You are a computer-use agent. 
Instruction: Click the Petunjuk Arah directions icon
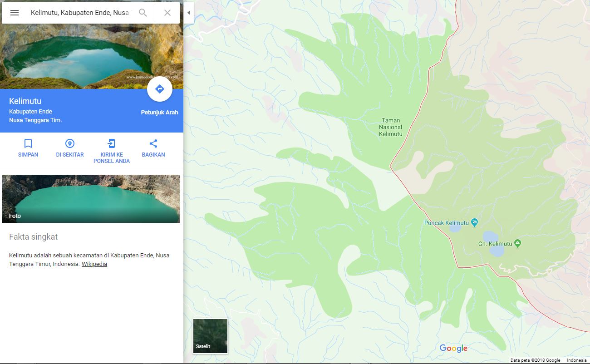[x=160, y=89]
